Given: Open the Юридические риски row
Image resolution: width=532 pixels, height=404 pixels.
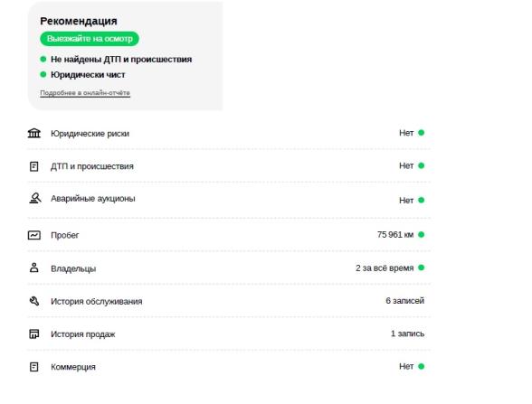Looking at the screenshot, I should pyautogui.click(x=229, y=133).
